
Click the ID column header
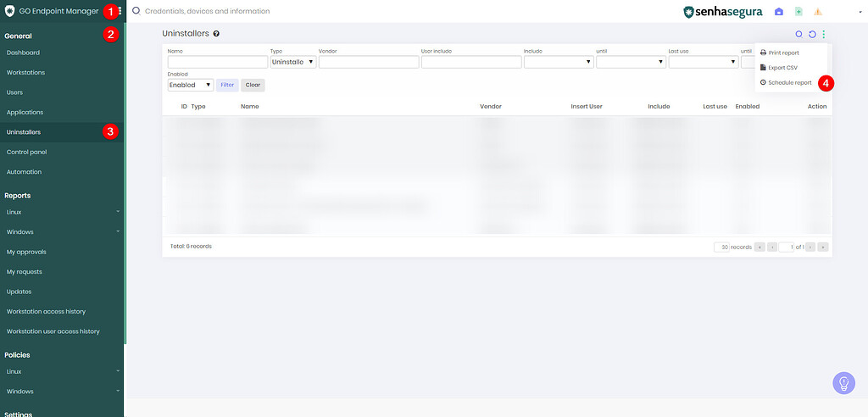[184, 106]
